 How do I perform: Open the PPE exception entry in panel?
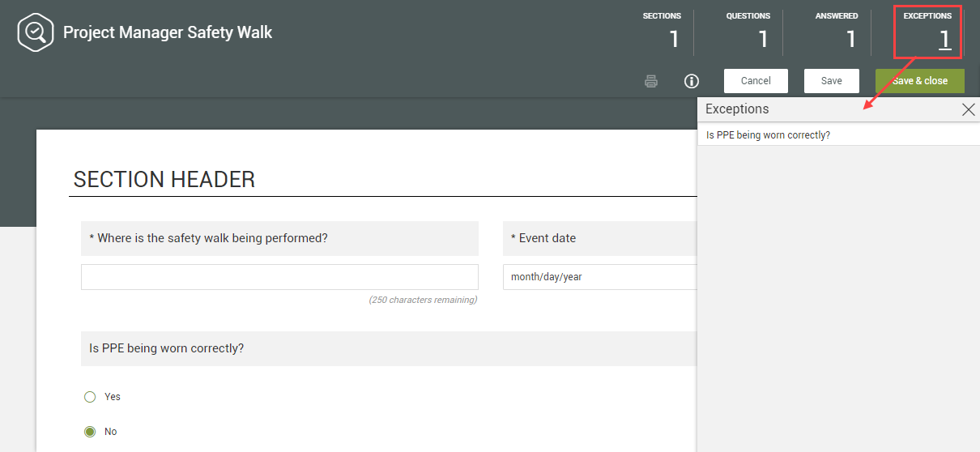coord(768,135)
